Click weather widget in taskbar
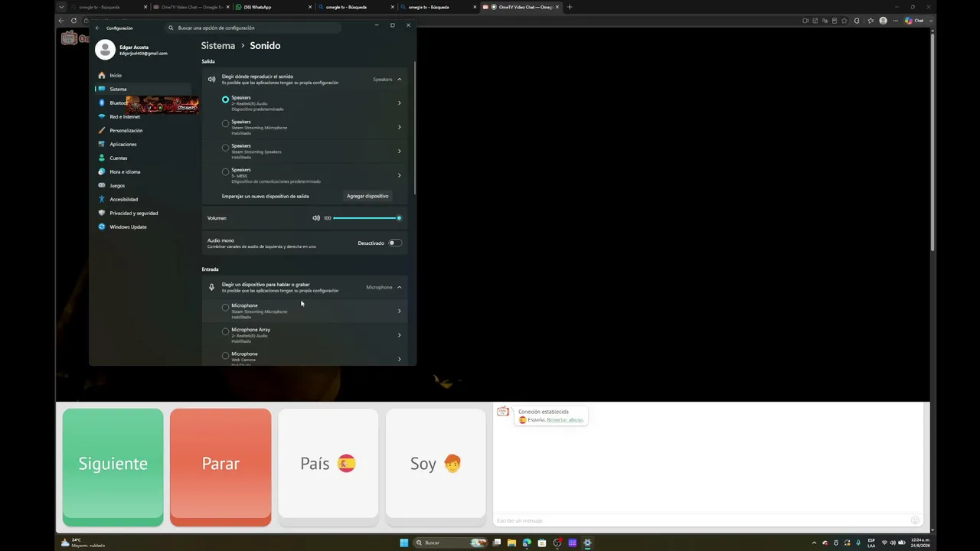 click(83, 543)
